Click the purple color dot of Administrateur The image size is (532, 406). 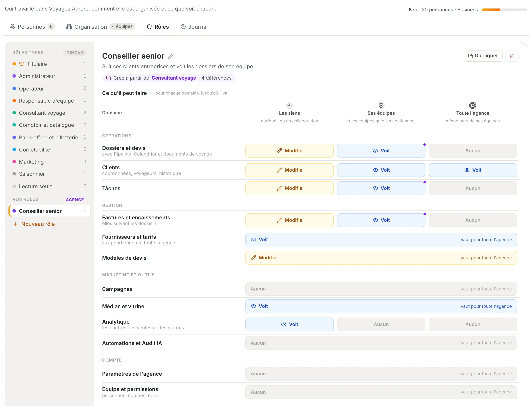14,76
